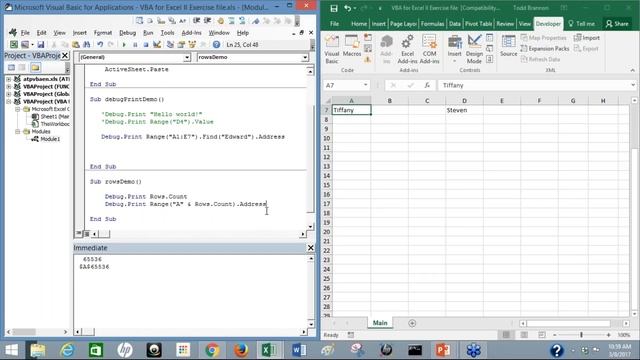Open Word from the taskbar
640x360 pixels.
pyautogui.click(x=299, y=350)
